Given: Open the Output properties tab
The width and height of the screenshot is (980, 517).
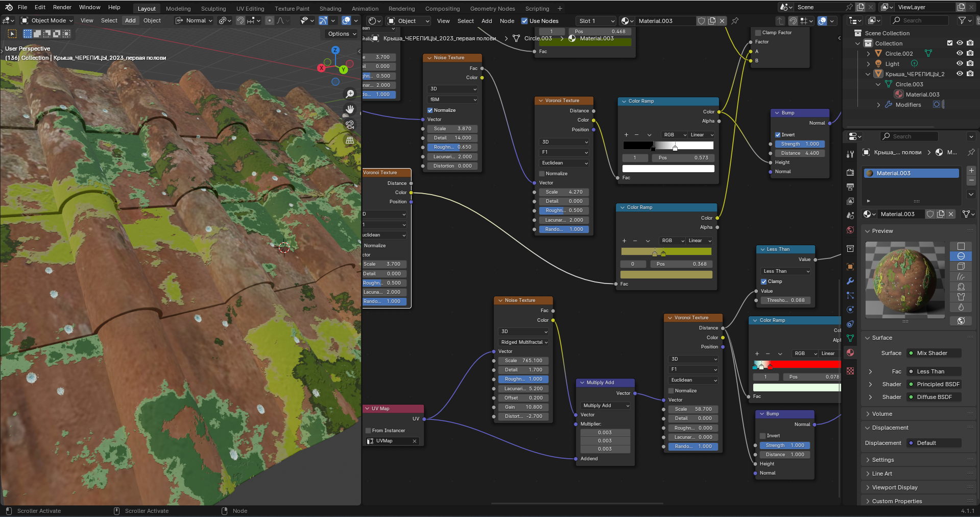Looking at the screenshot, I should coord(850,187).
